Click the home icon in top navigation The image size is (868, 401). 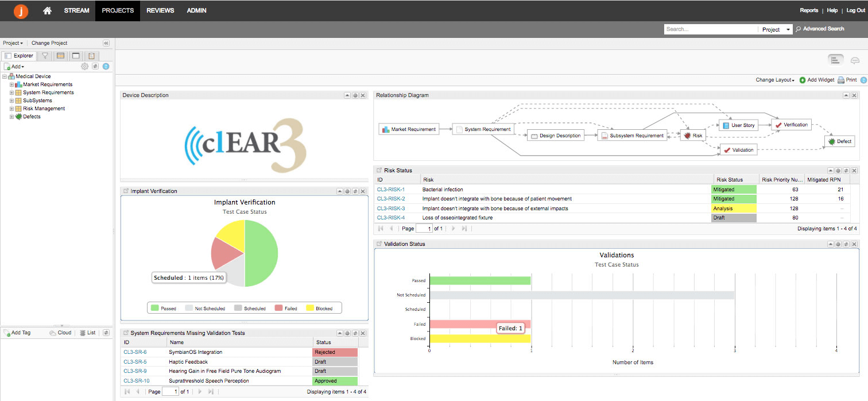click(47, 10)
